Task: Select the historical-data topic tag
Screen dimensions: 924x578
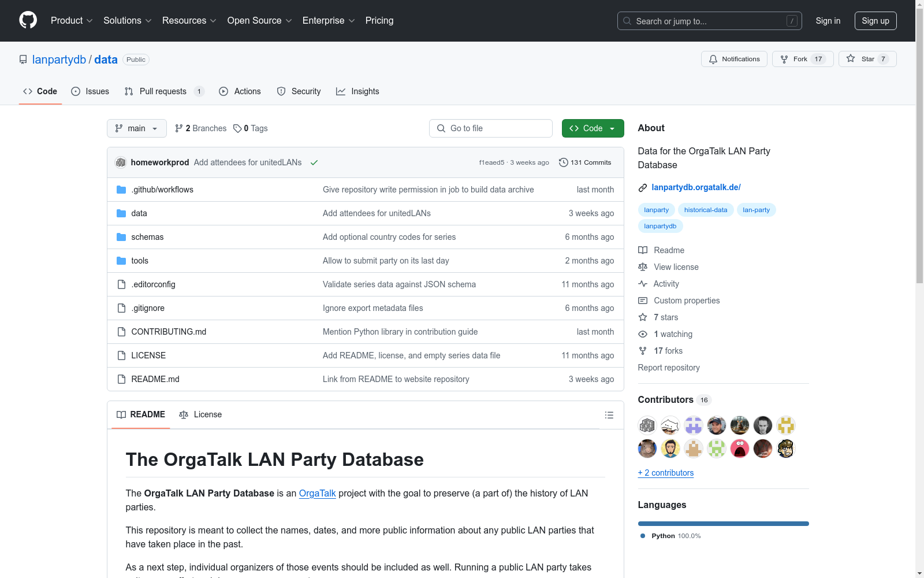Action: point(706,210)
